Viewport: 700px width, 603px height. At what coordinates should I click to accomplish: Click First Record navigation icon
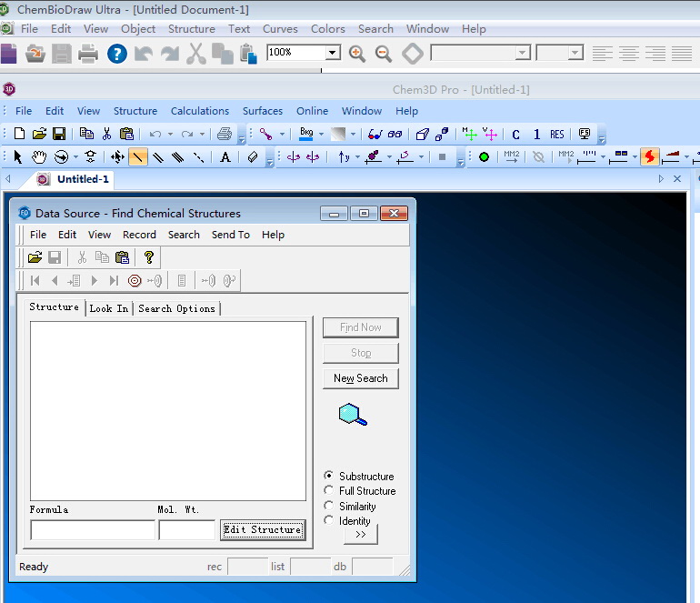(35, 280)
